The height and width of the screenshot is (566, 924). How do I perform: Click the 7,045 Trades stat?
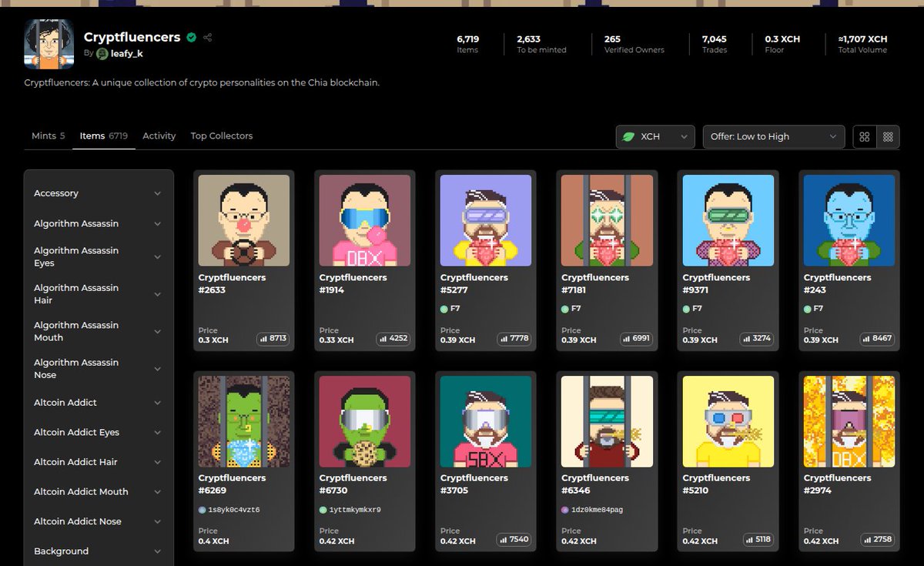(x=715, y=44)
